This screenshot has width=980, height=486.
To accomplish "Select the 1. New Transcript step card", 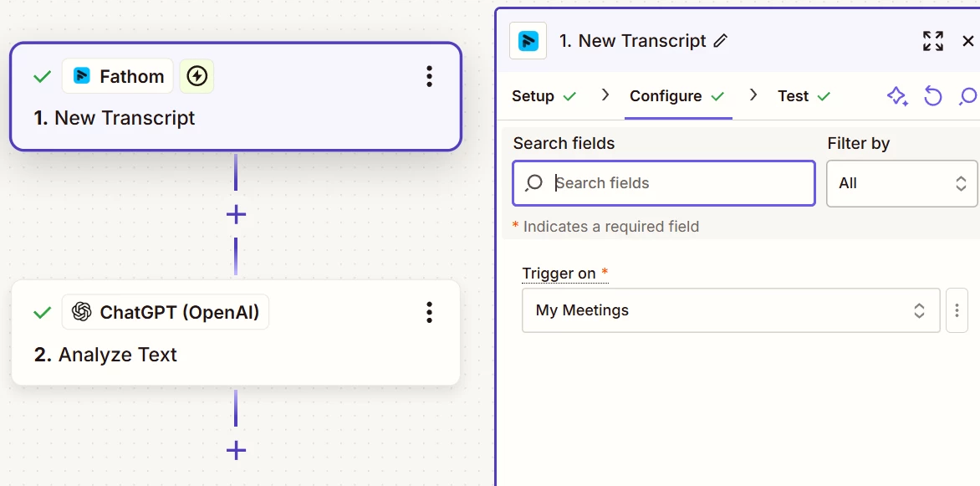I will pyautogui.click(x=236, y=96).
